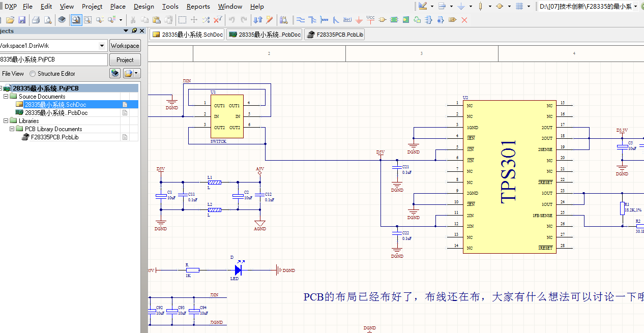
Task: Print the current schematic
Action: click(x=36, y=20)
